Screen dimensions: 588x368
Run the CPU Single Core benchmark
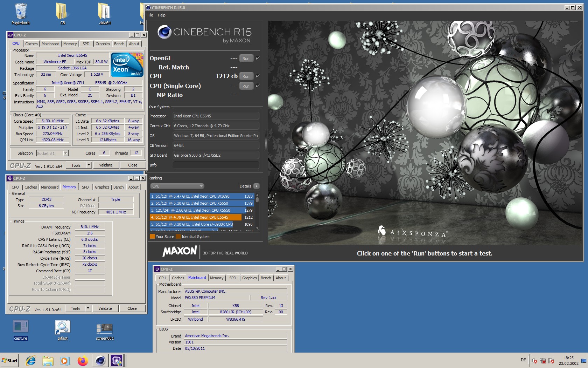point(246,86)
